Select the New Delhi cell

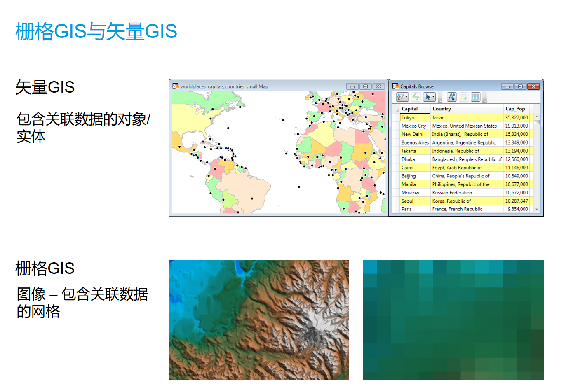click(415, 134)
